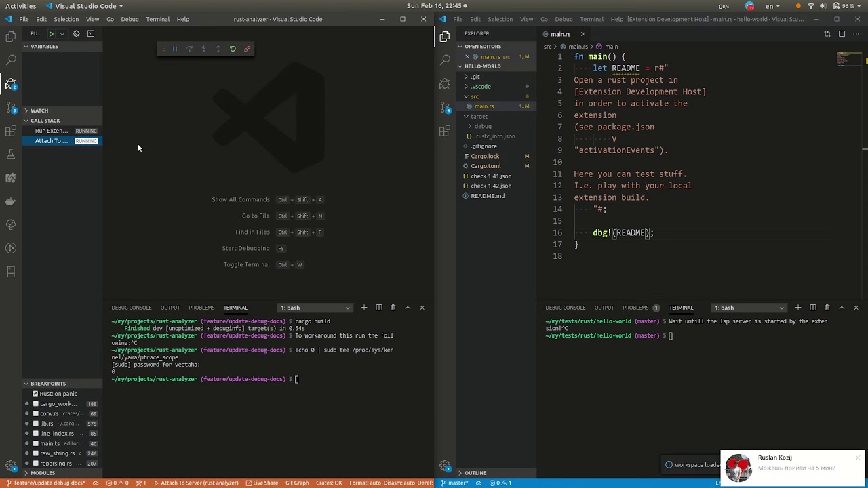Expand the WATCH section
Screen dimensions: 868x488
click(39, 110)
